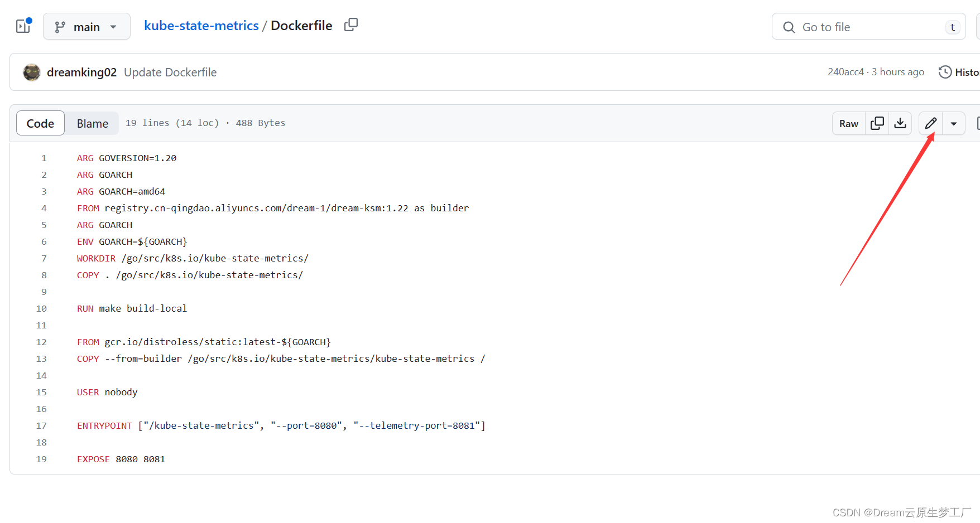Switch to the Blame view tab
The image size is (980, 523).
click(93, 123)
